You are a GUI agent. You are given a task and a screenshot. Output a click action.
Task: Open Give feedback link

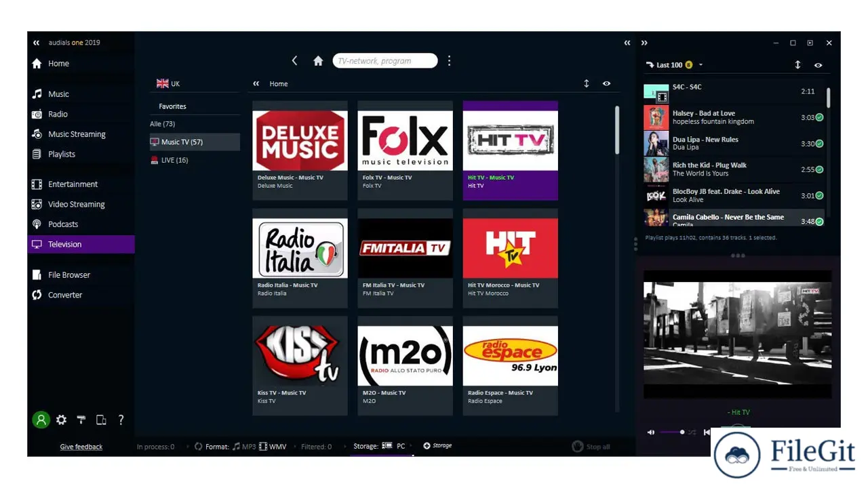coord(81,447)
